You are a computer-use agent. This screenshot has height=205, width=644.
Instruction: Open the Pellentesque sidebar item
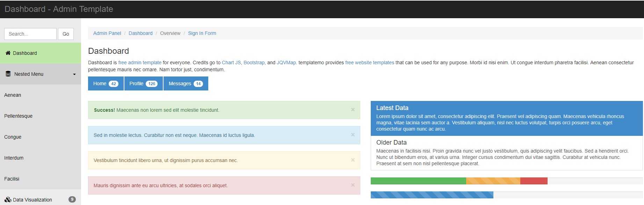(18, 116)
